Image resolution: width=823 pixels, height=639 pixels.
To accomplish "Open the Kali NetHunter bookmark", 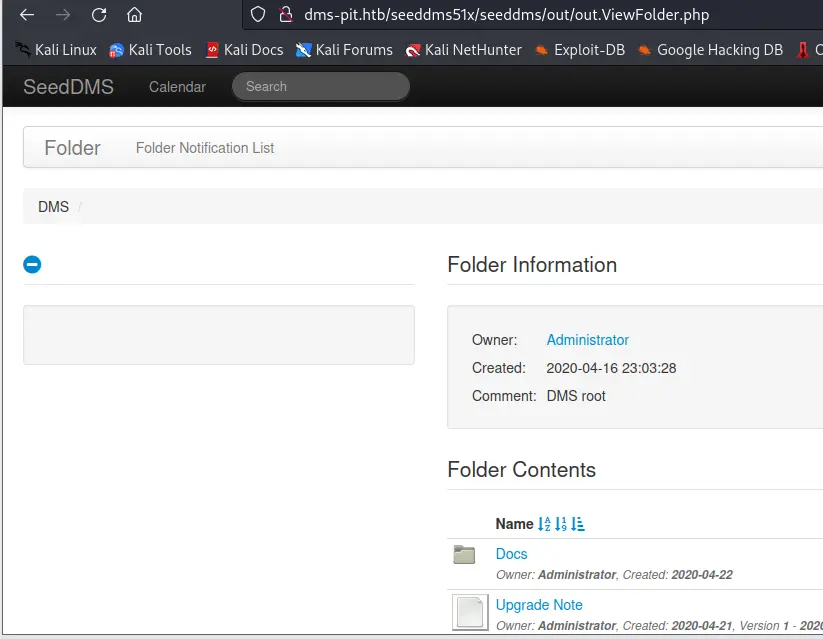I will (463, 50).
